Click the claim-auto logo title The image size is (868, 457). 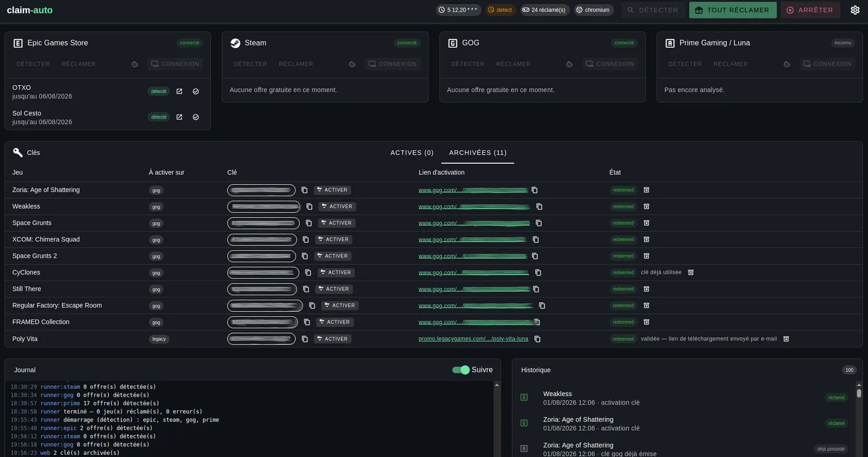29,10
